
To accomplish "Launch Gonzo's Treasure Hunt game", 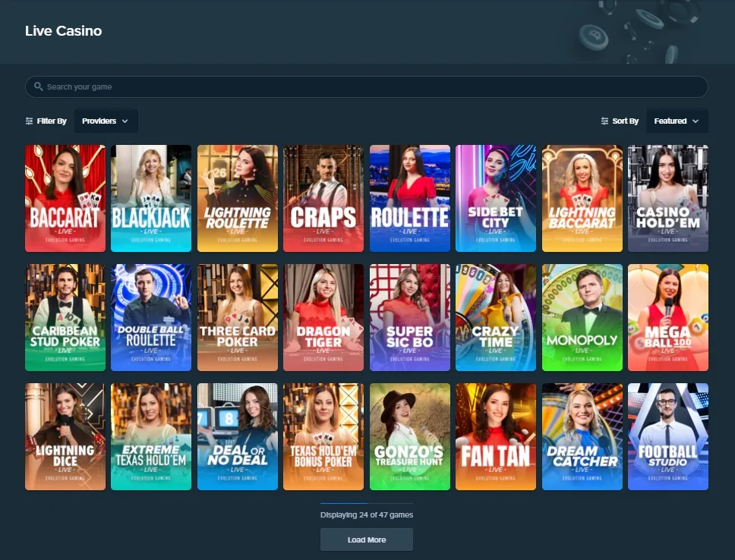I will 410,437.
